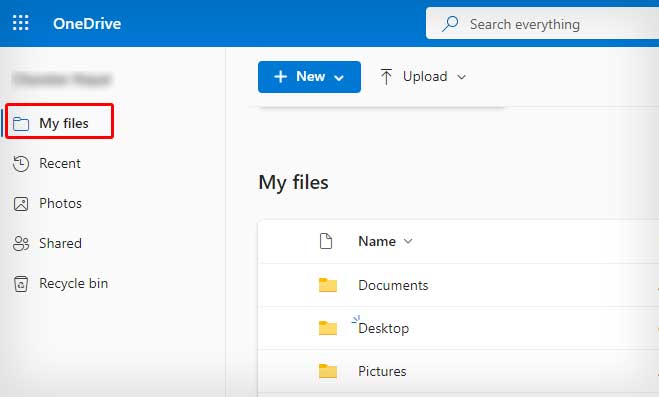The height and width of the screenshot is (397, 659).
Task: Open the Recent view in sidebar
Action: pos(60,163)
